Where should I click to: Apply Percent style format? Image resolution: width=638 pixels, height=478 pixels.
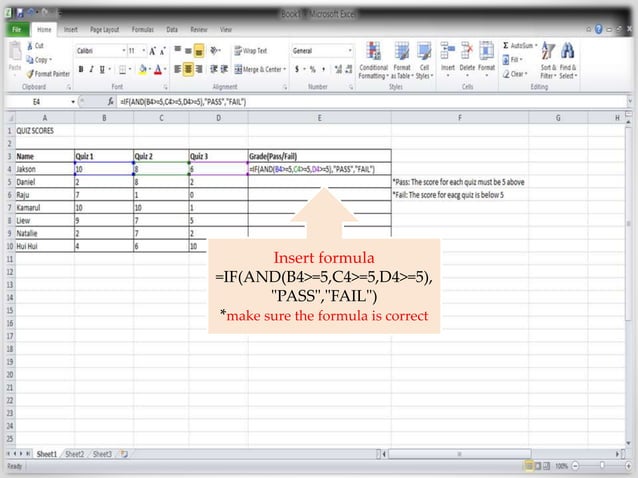[x=312, y=70]
